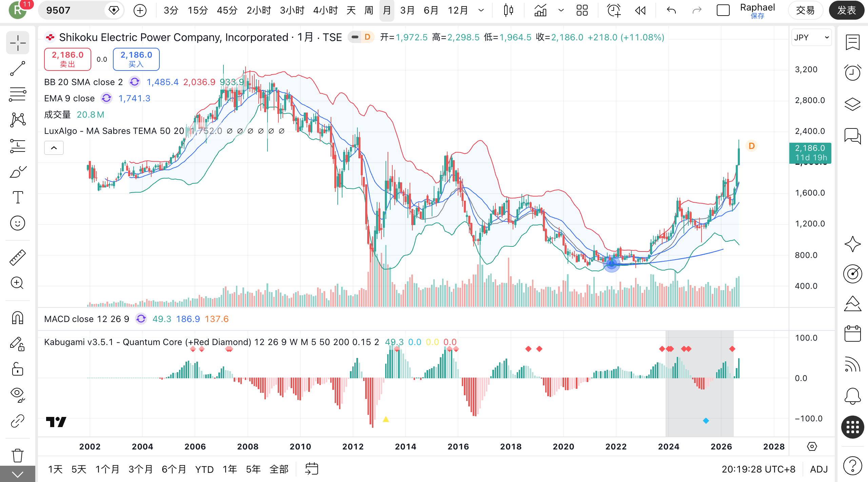
Task: Open the sparkle AI assistant
Action: [853, 244]
